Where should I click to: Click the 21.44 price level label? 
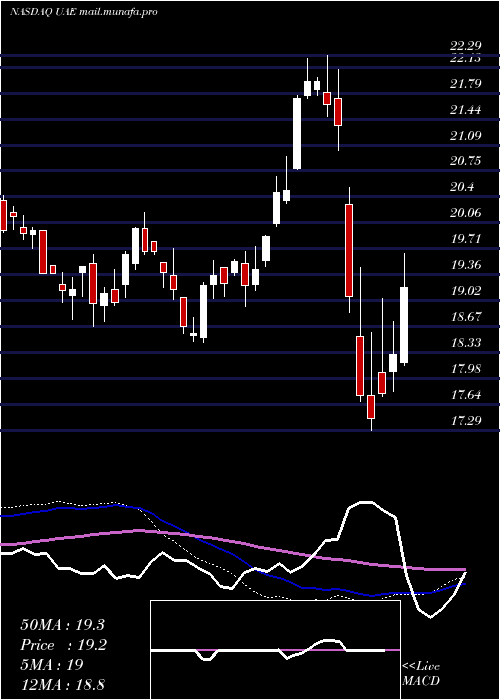pos(466,109)
